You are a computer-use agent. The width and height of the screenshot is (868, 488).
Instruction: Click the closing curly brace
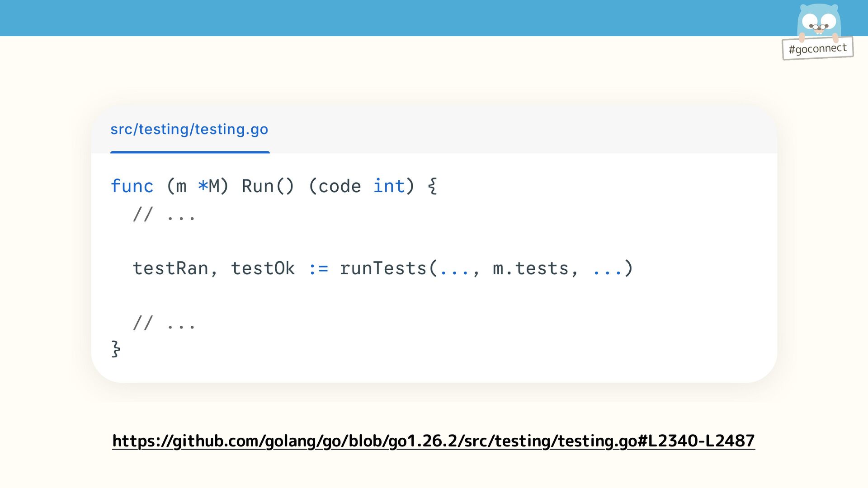pyautogui.click(x=116, y=349)
